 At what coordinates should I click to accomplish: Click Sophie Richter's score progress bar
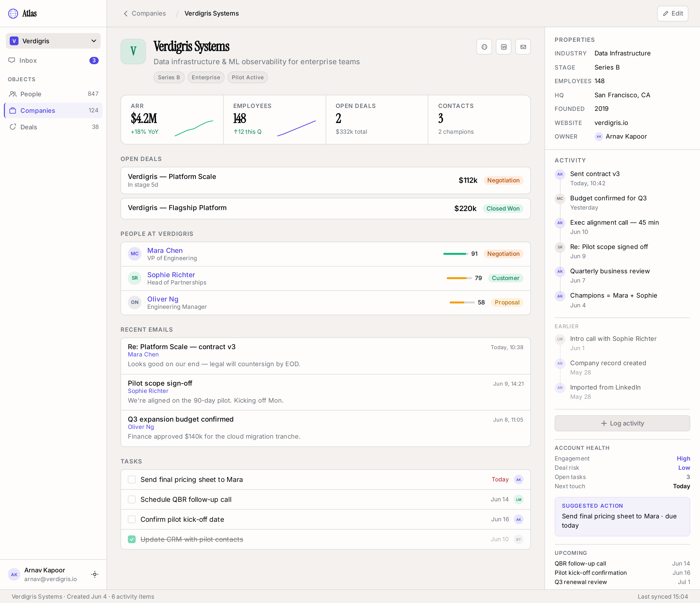coord(459,278)
